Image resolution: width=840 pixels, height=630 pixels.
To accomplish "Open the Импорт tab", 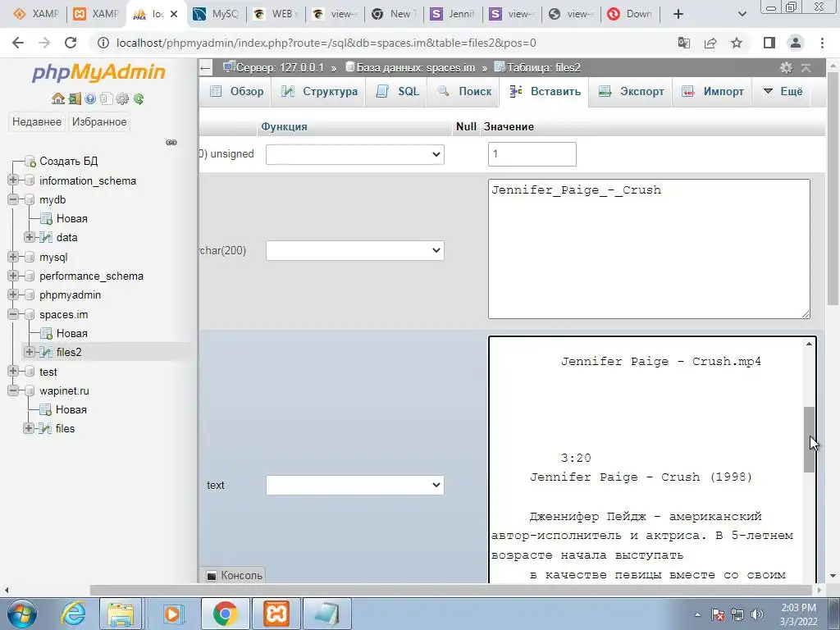I will click(x=713, y=92).
